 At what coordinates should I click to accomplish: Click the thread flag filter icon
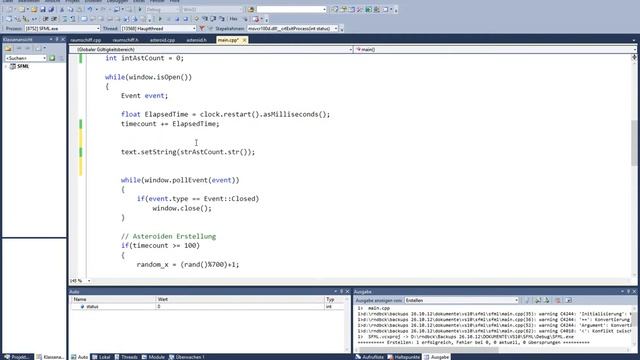pos(202,29)
